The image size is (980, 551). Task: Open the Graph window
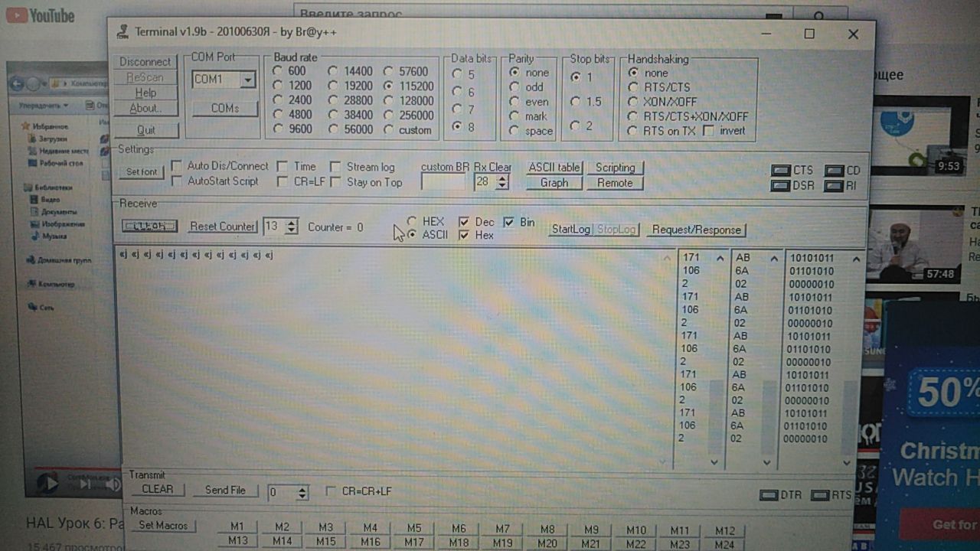tap(554, 183)
